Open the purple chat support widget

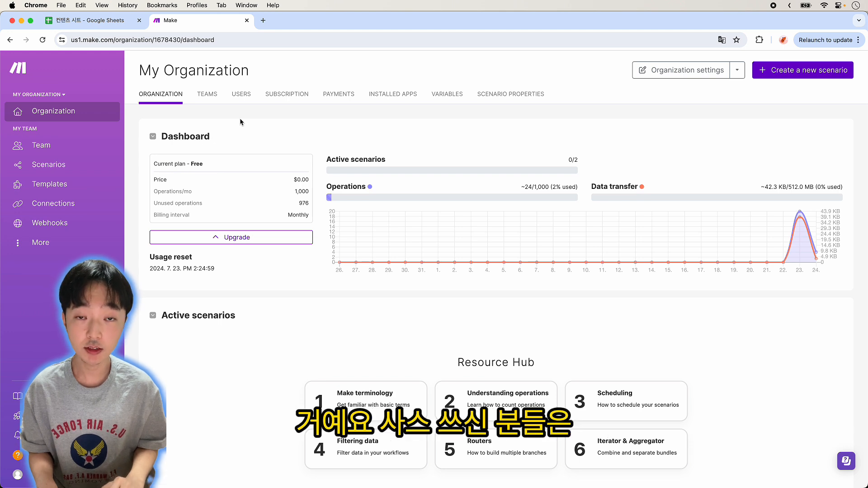point(846,461)
